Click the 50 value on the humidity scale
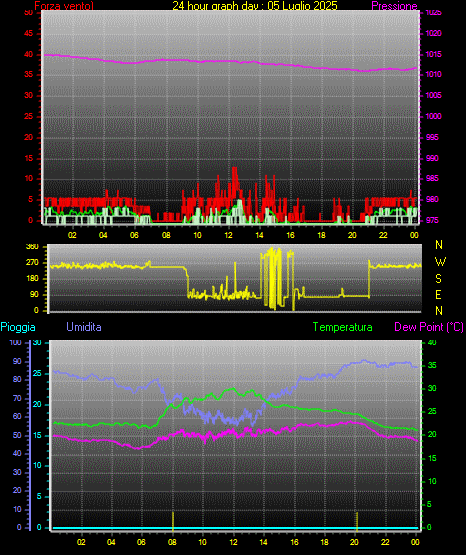This screenshot has height=555, width=466. (x=17, y=435)
